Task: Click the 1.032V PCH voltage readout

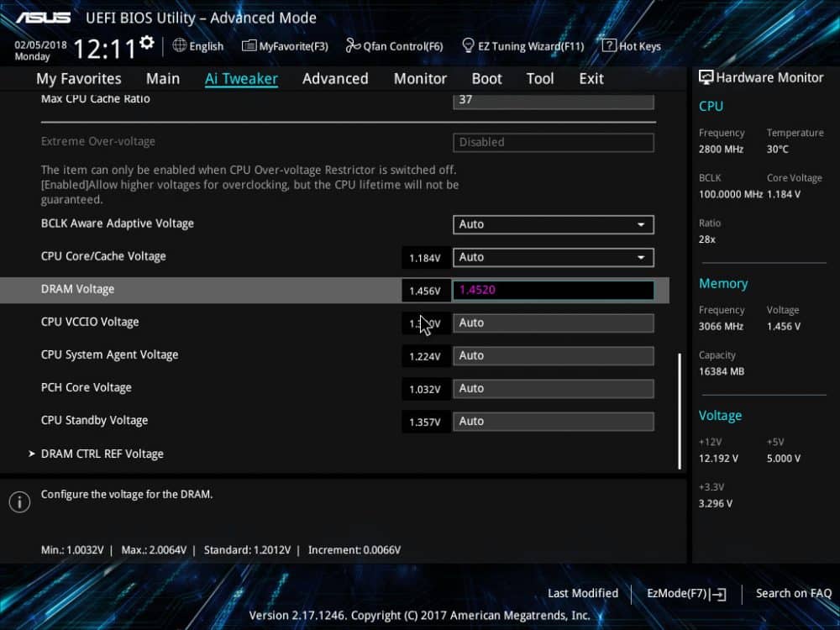Action: pyautogui.click(x=425, y=390)
